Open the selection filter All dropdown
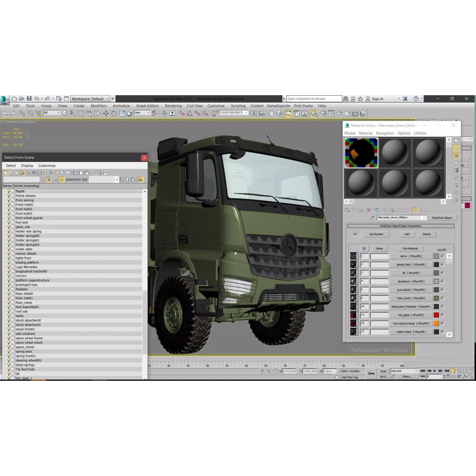476x476 pixels. tap(52, 113)
